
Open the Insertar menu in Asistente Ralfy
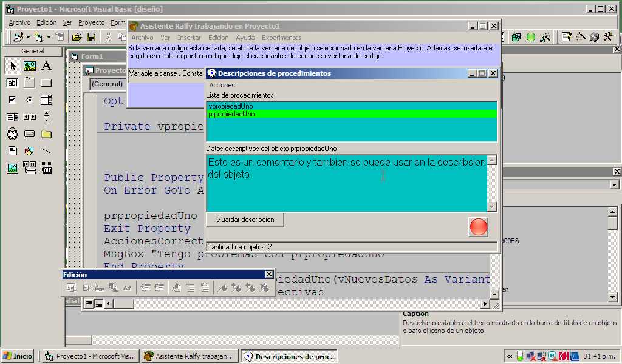click(x=189, y=38)
